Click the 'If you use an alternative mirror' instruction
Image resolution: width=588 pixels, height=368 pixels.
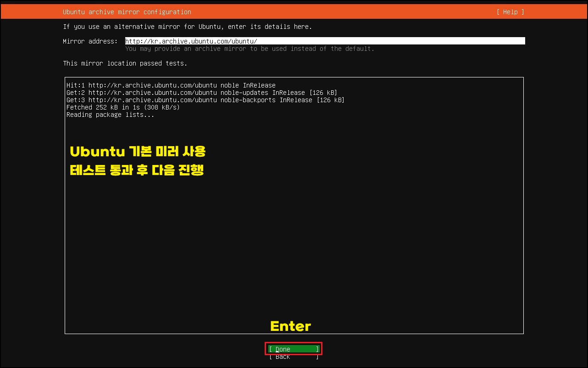click(188, 27)
